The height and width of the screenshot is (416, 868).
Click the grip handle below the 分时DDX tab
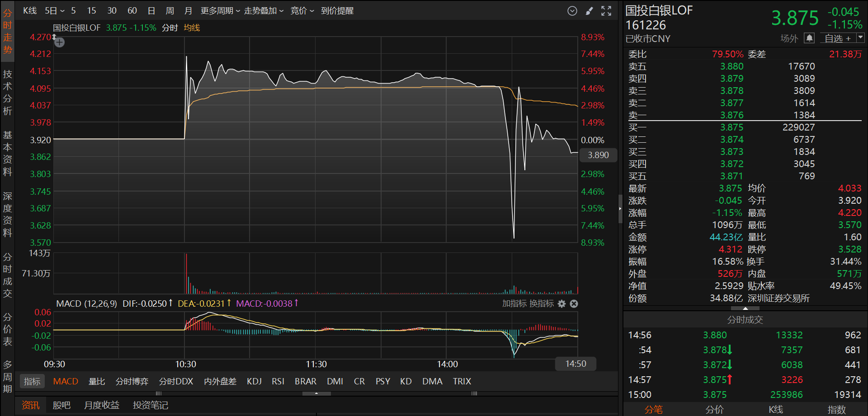coord(159,393)
